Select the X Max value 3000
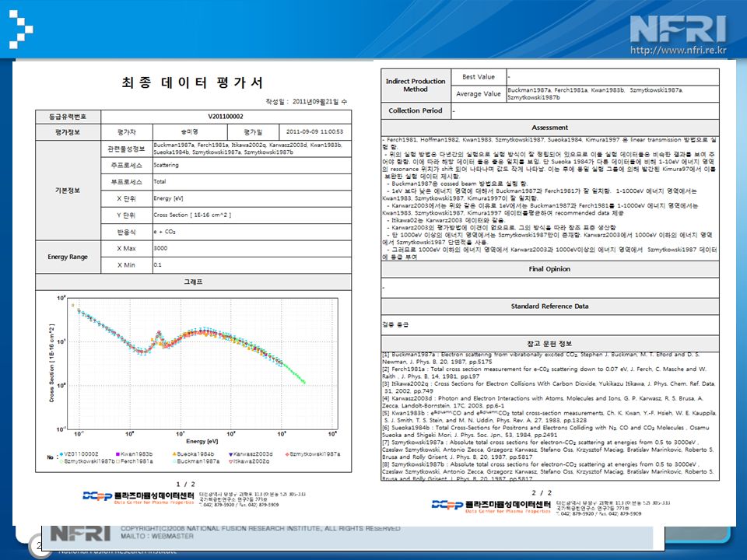 (x=252, y=249)
